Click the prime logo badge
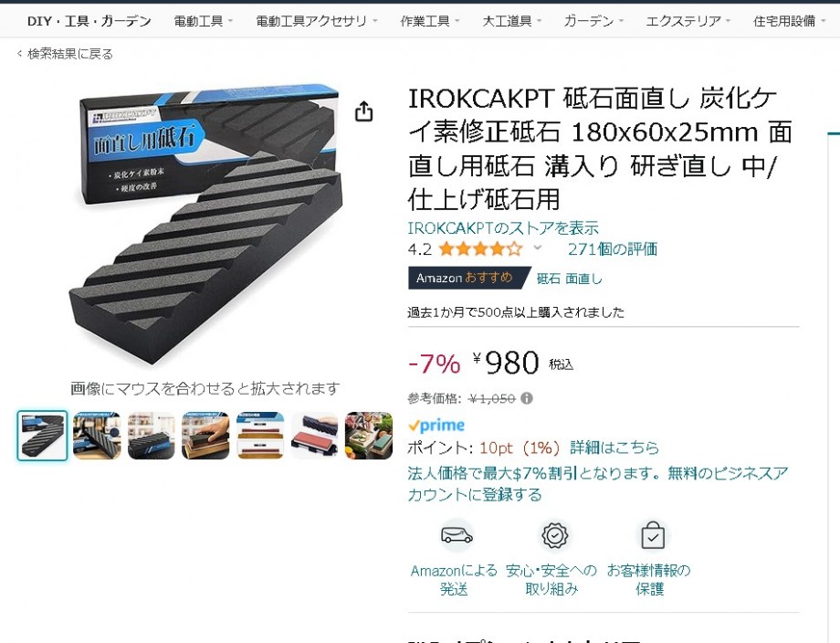Image resolution: width=840 pixels, height=643 pixels. point(436,426)
